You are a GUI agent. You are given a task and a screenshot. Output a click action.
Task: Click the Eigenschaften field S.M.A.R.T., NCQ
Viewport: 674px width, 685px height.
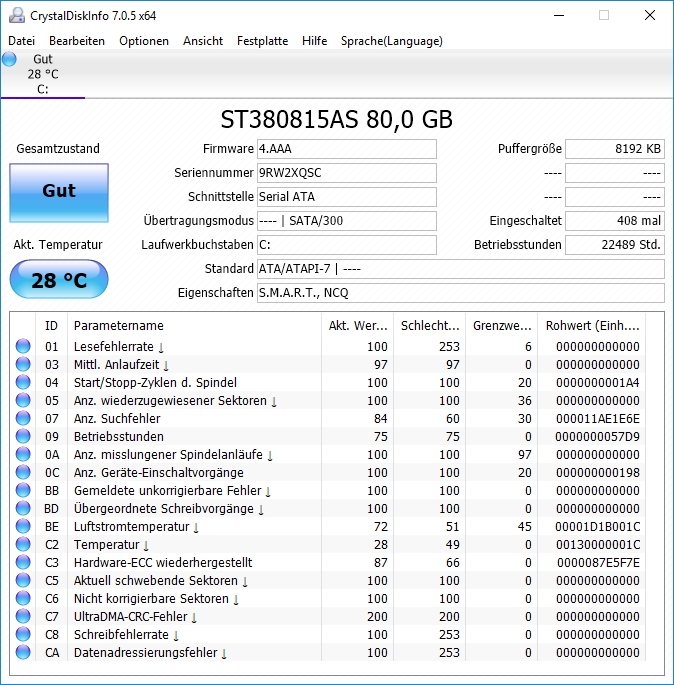[x=461, y=293]
